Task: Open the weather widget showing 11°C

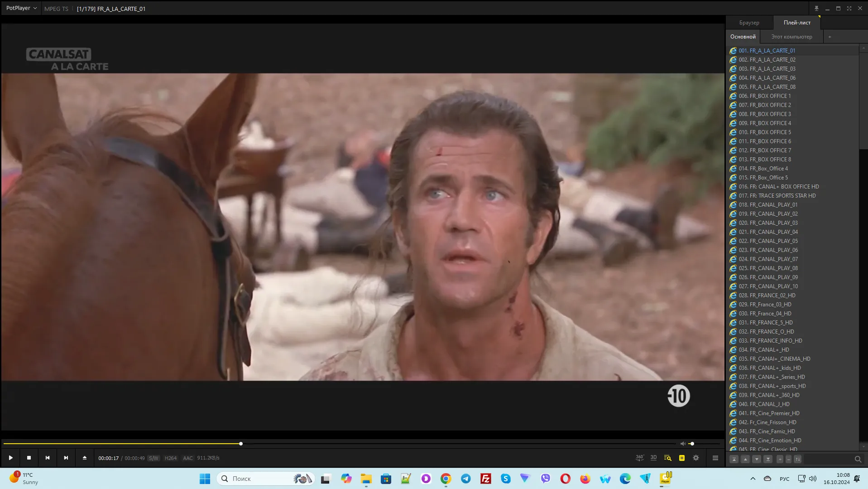Action: coord(24,479)
